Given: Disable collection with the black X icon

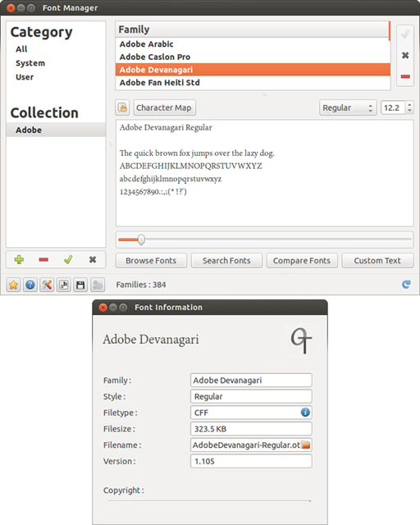Looking at the screenshot, I should 93,259.
